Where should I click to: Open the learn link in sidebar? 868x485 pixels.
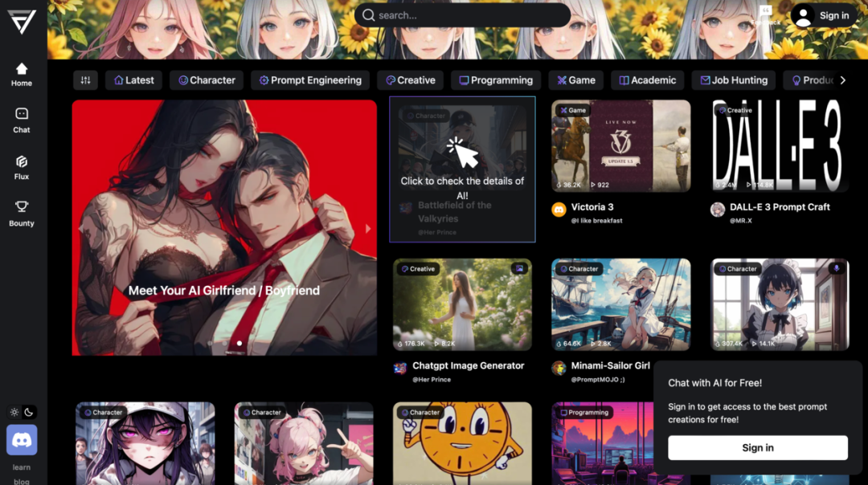[22, 467]
